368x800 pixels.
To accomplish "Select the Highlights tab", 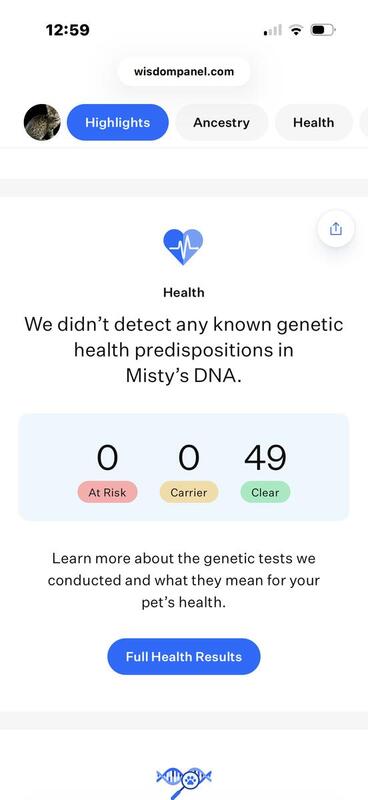I will click(x=117, y=122).
